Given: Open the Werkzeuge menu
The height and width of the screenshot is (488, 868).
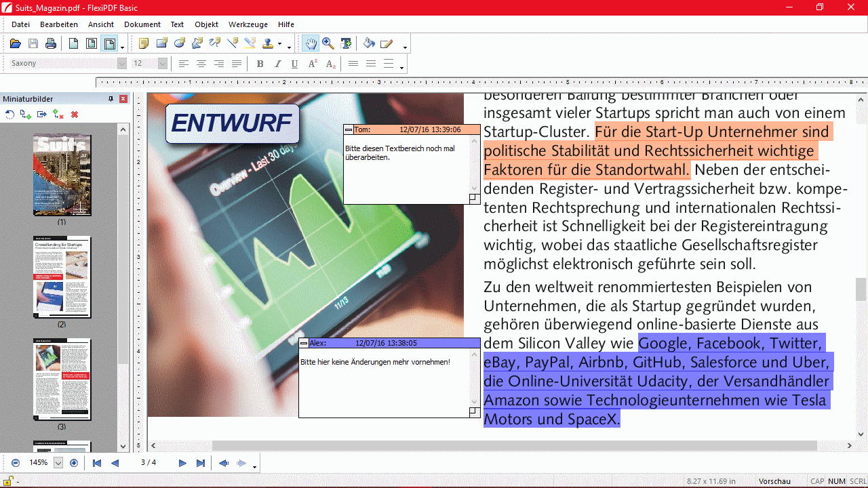Looking at the screenshot, I should (248, 24).
